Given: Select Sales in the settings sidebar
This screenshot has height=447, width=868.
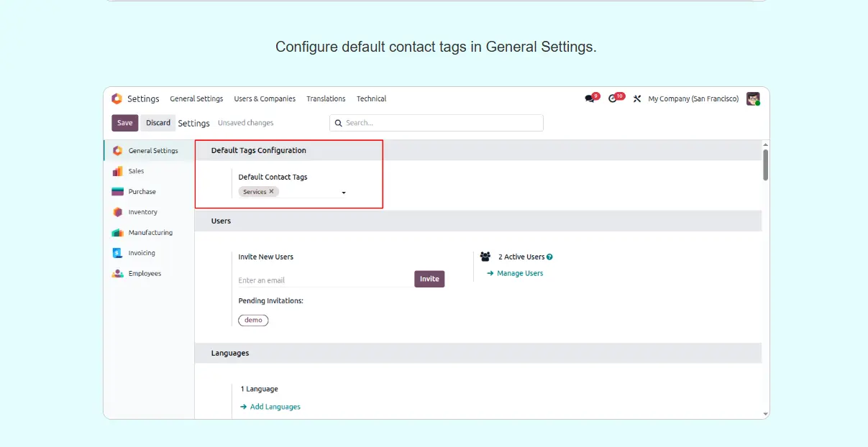Looking at the screenshot, I should (x=136, y=171).
